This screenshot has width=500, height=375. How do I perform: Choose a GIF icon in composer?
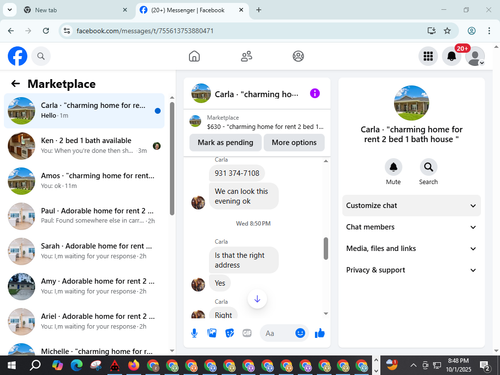247,333
